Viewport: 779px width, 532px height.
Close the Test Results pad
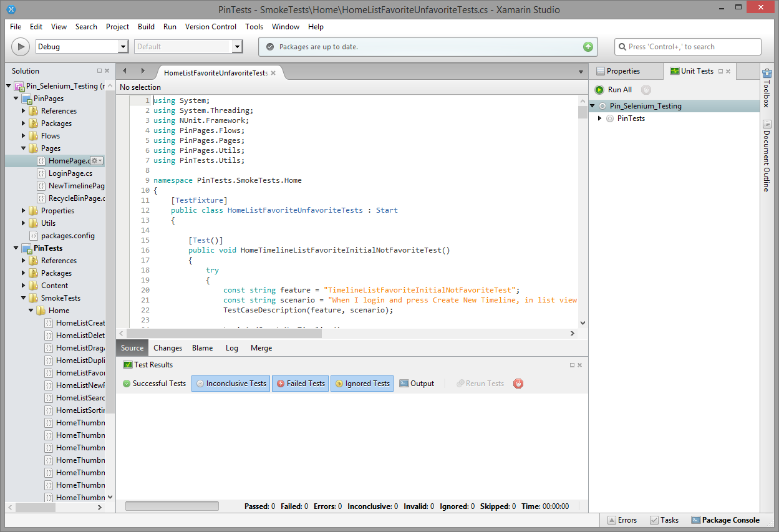point(579,365)
